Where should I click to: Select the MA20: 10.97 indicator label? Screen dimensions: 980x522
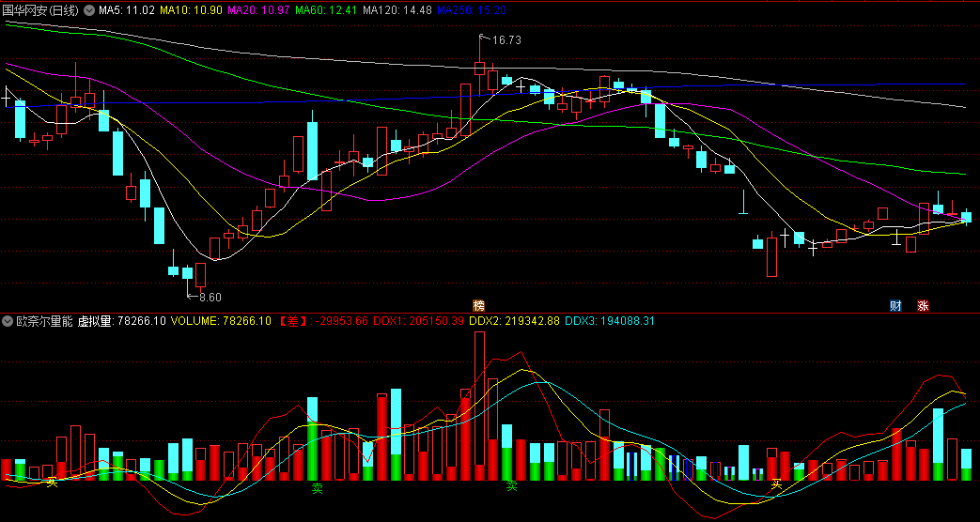coord(257,10)
